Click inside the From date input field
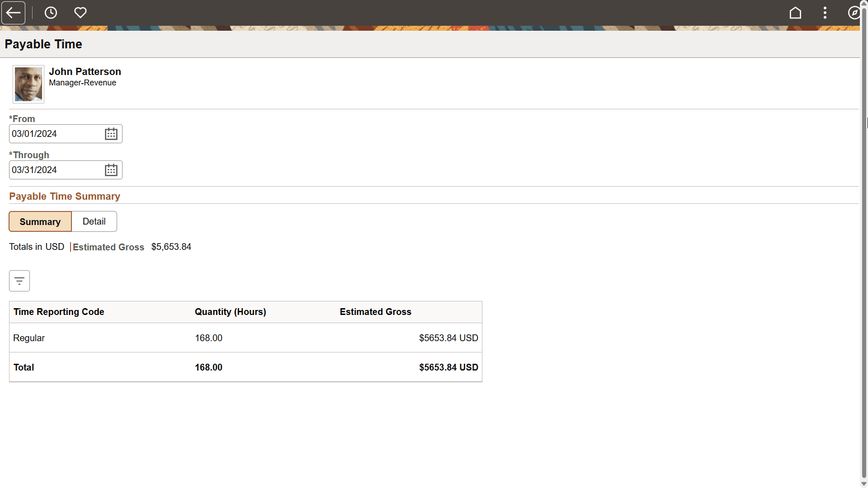868x488 pixels. [x=54, y=133]
